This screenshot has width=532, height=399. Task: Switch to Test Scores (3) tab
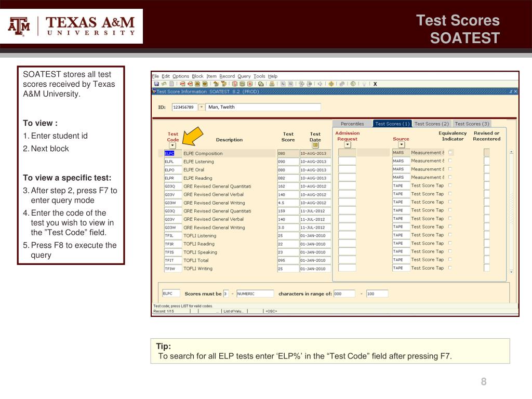472,124
